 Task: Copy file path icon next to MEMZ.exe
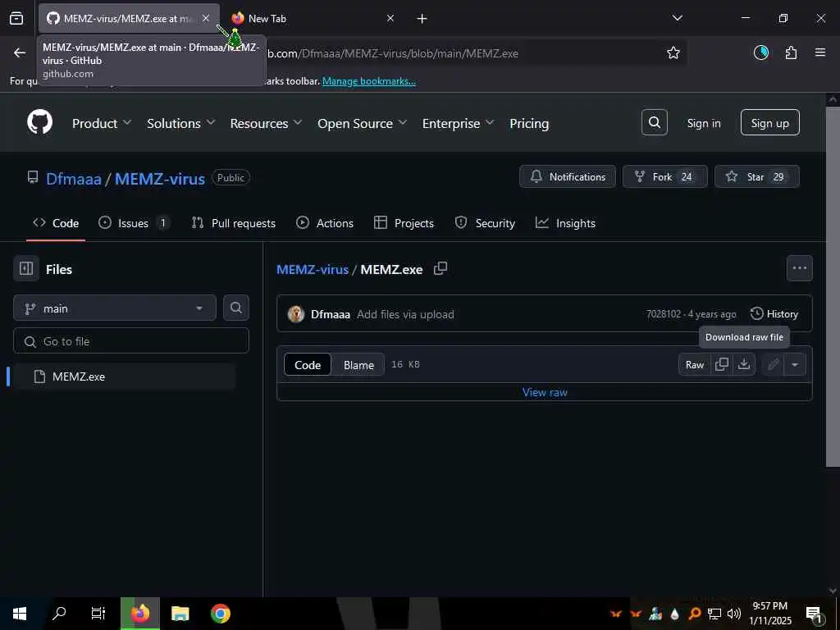click(441, 268)
